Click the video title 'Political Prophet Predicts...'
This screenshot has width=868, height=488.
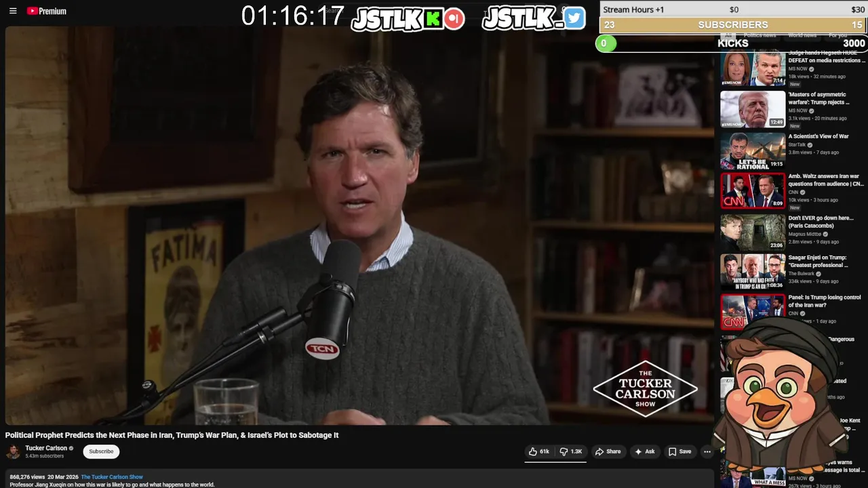click(172, 435)
